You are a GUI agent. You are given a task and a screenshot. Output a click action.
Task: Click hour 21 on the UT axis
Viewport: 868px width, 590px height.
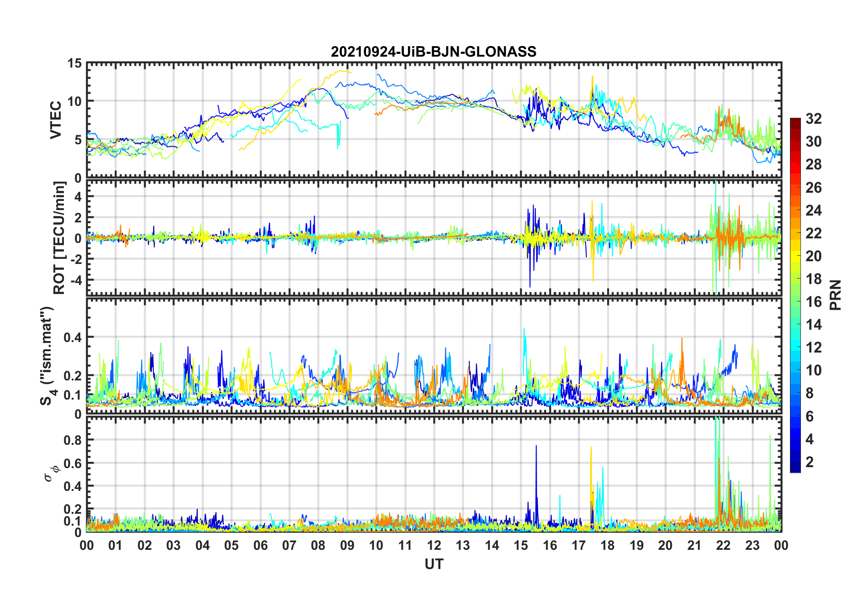point(695,545)
